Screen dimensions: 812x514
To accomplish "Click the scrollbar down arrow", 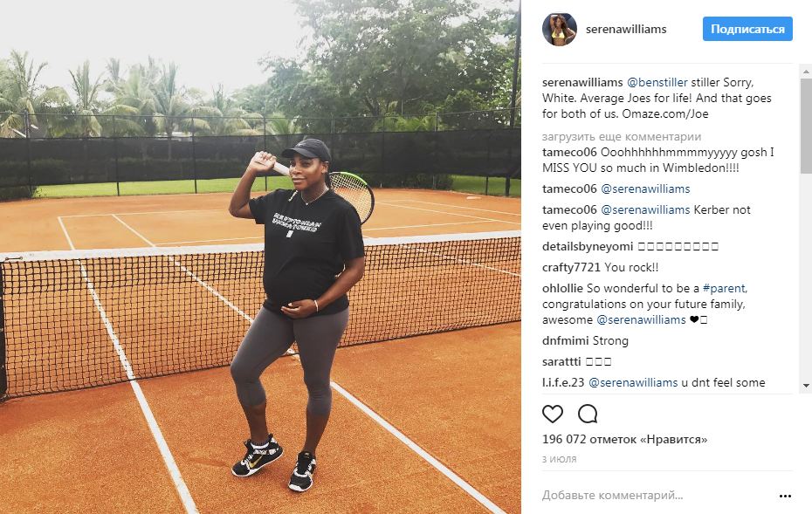I will [806, 386].
